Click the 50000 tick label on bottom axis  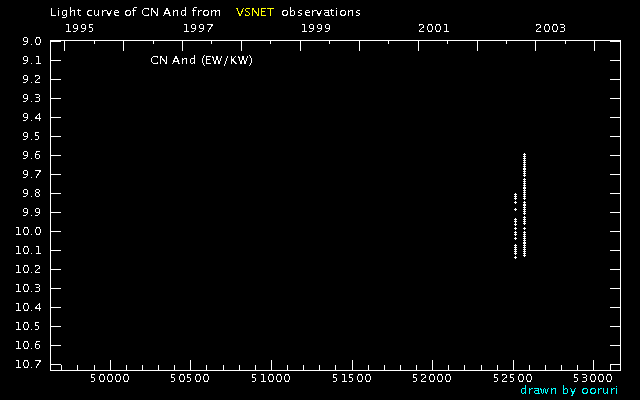[109, 379]
